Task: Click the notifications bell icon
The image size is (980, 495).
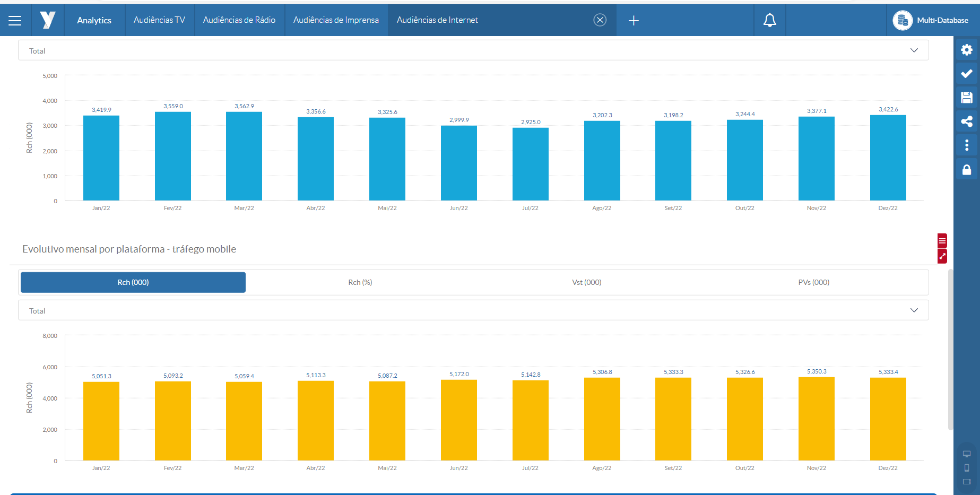Action: pyautogui.click(x=769, y=20)
